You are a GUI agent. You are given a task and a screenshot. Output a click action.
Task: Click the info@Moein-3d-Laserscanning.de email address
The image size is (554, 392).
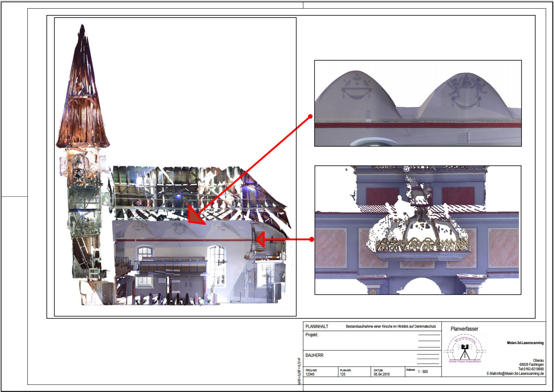[x=520, y=374]
